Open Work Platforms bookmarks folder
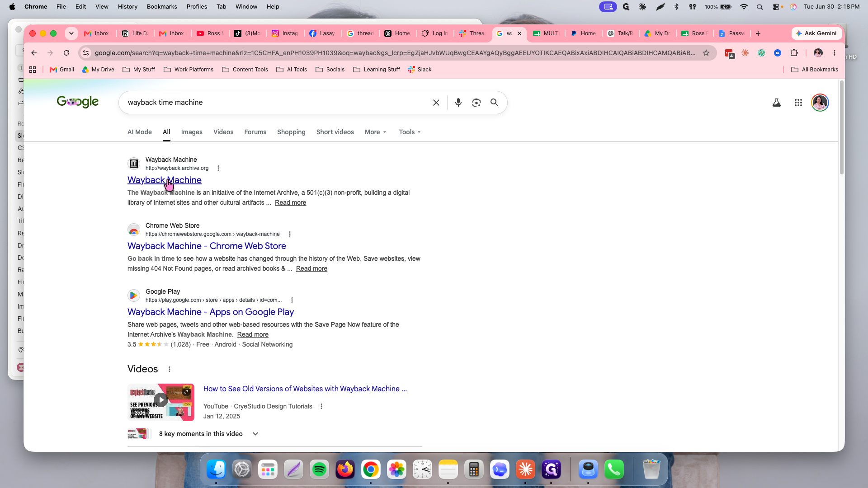This screenshot has width=868, height=488. (189, 70)
